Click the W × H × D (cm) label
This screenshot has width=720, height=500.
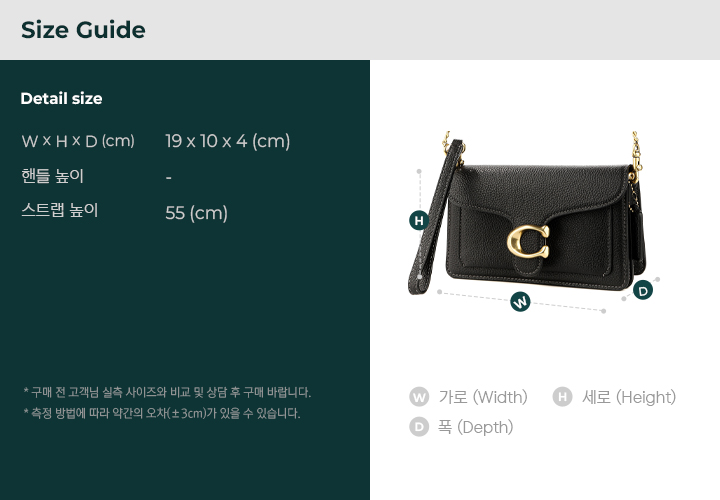click(78, 141)
